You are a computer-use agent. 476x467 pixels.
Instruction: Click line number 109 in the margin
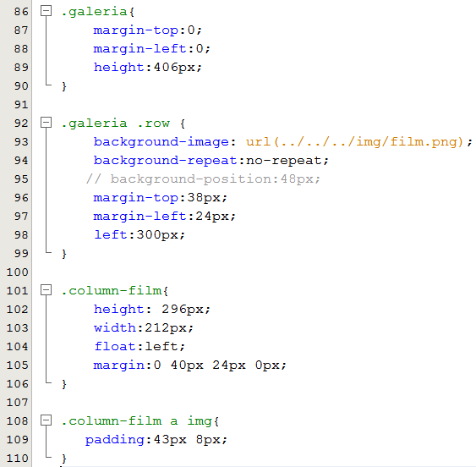[x=17, y=439]
